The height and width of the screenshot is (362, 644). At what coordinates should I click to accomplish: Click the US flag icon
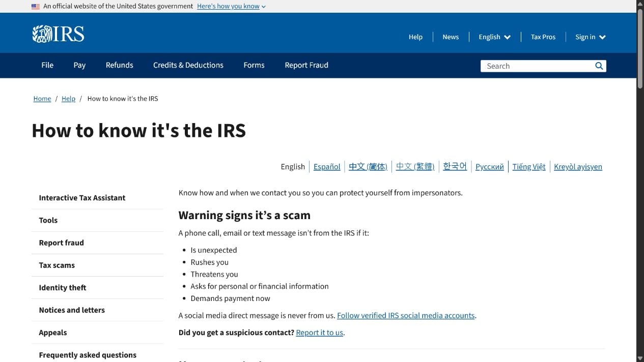click(x=36, y=7)
